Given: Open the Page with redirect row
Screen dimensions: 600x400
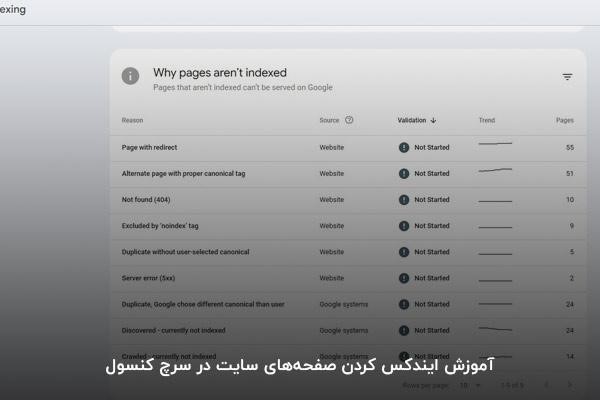Looking at the screenshot, I should coord(348,148).
